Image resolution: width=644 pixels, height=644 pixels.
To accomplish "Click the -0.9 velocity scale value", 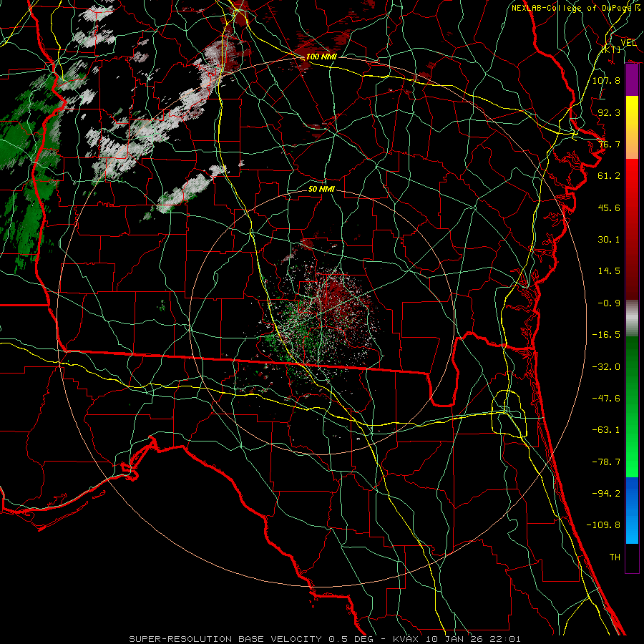I will click(x=609, y=303).
